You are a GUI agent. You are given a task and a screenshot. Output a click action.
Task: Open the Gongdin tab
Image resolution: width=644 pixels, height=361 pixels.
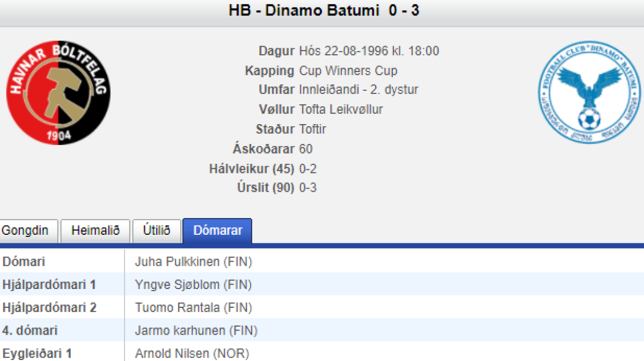pos(25,231)
